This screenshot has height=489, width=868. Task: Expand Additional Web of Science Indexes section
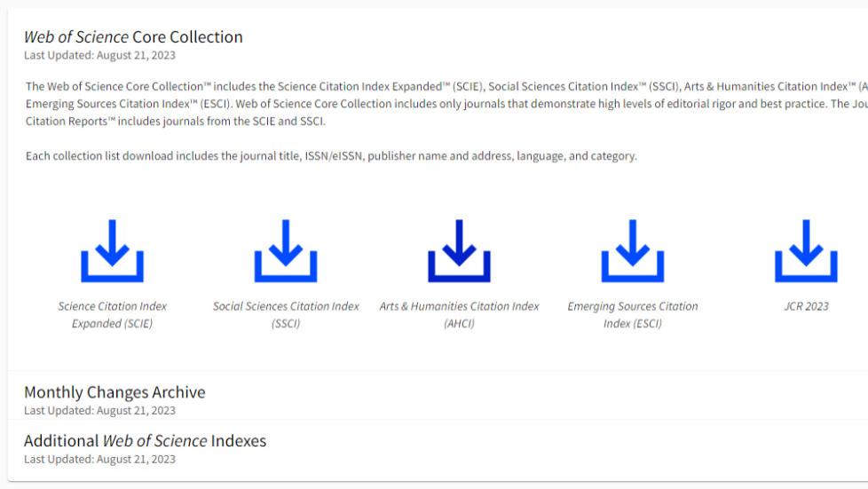click(145, 441)
